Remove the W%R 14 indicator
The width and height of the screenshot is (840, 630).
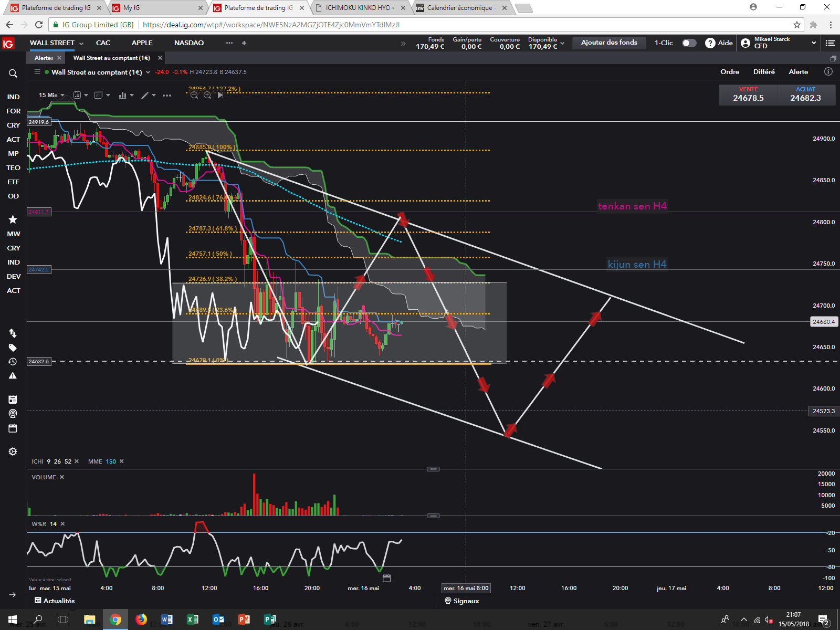62,524
